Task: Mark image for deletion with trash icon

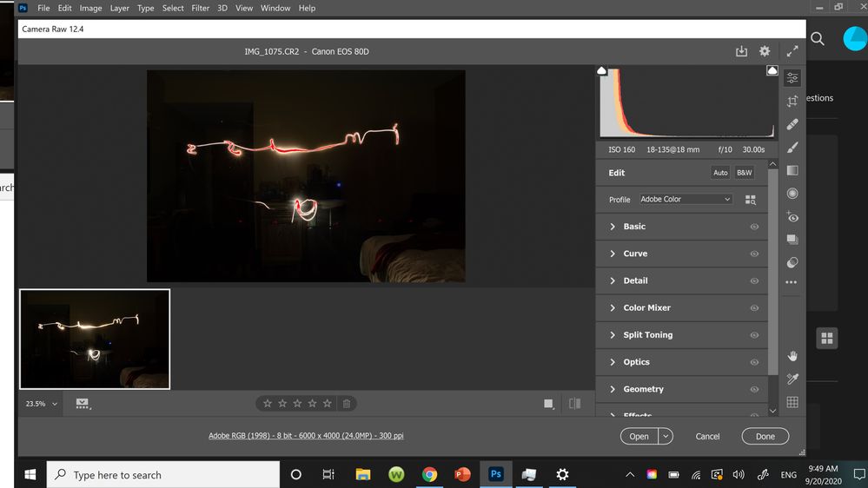Action: click(347, 404)
